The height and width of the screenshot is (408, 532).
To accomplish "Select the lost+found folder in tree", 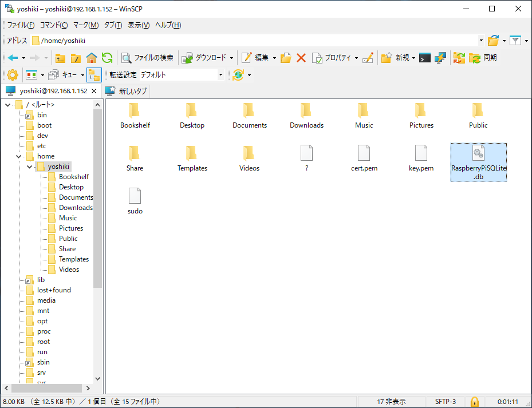I will (54, 290).
